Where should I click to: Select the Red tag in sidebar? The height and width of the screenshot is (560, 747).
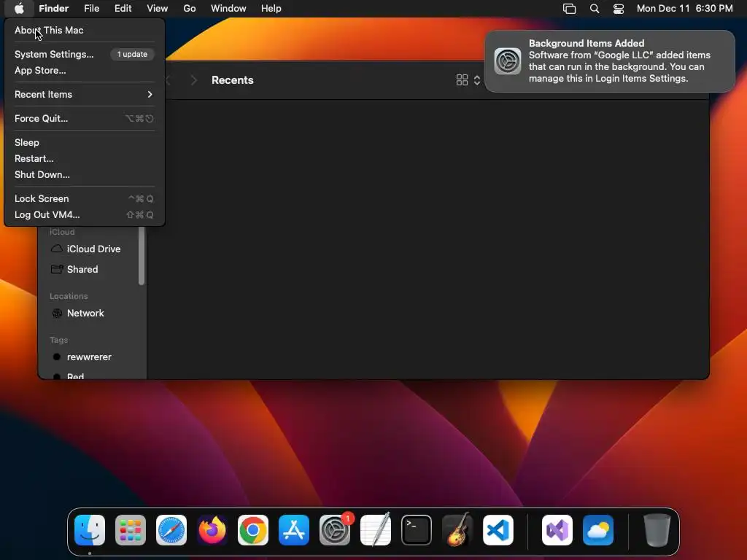[x=75, y=376]
